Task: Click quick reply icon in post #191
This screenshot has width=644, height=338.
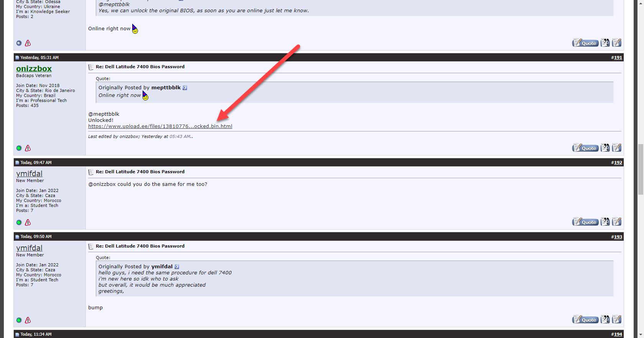Action: (617, 148)
